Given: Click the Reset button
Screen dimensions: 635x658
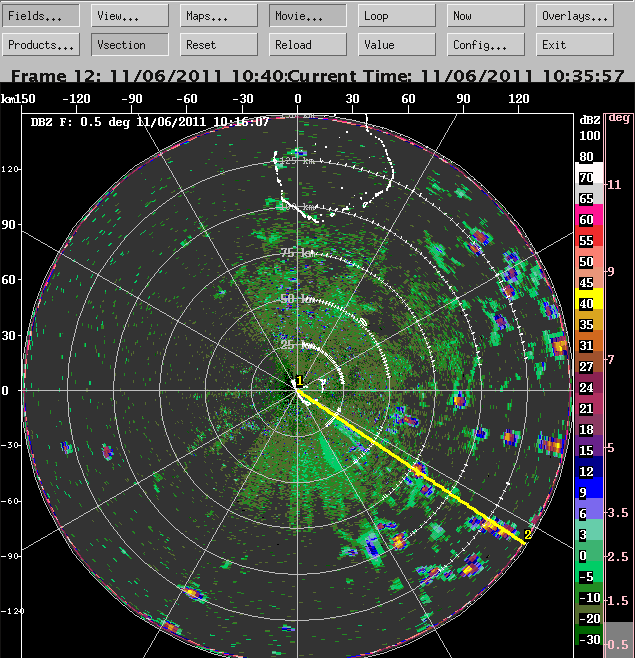Looking at the screenshot, I should 219,44.
